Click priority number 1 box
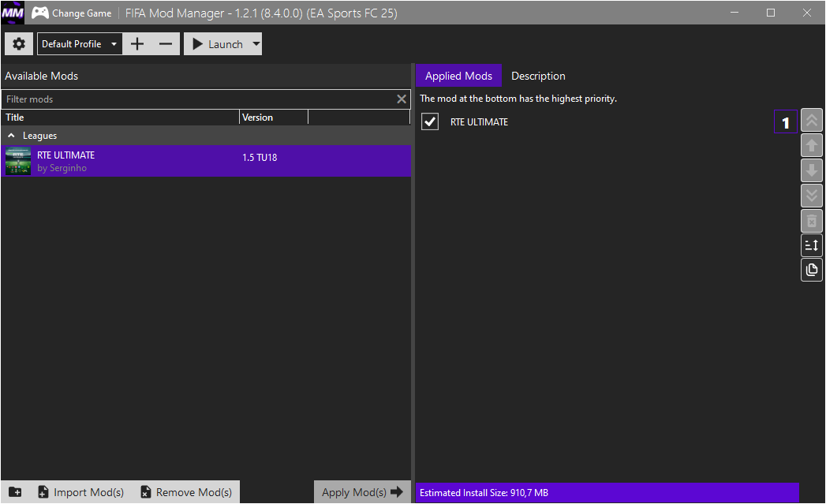The height and width of the screenshot is (504, 826). click(x=786, y=121)
